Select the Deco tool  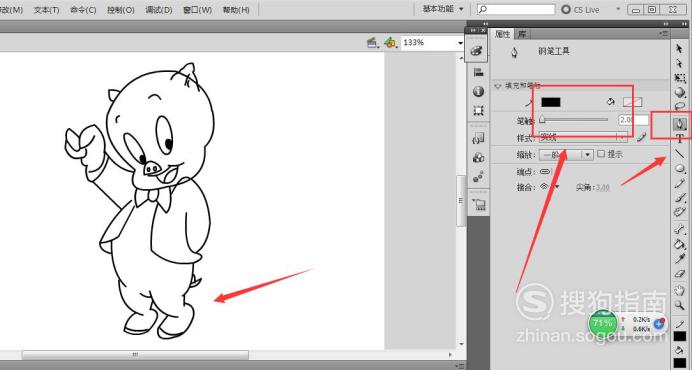(680, 212)
